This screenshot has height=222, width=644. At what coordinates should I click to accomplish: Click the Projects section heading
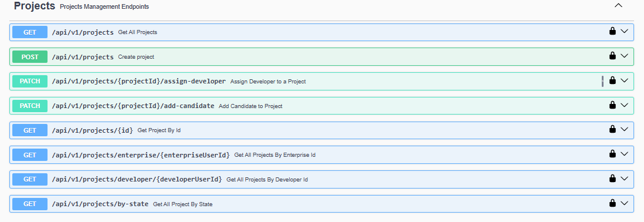pyautogui.click(x=35, y=6)
